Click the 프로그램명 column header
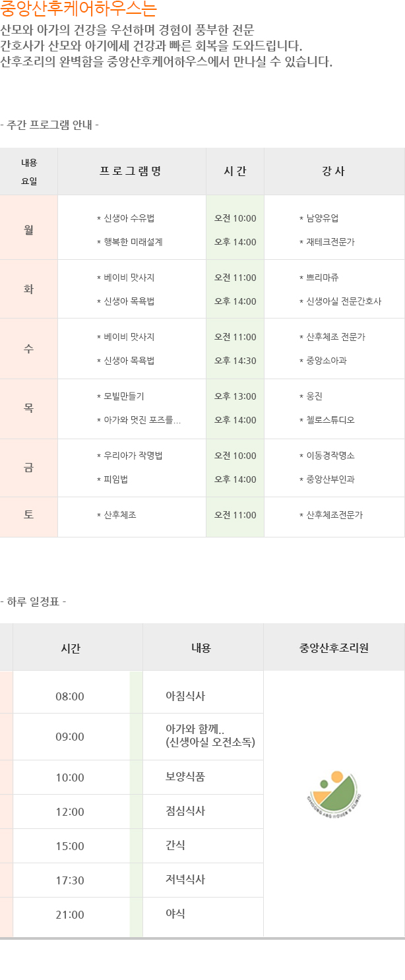 (131, 171)
